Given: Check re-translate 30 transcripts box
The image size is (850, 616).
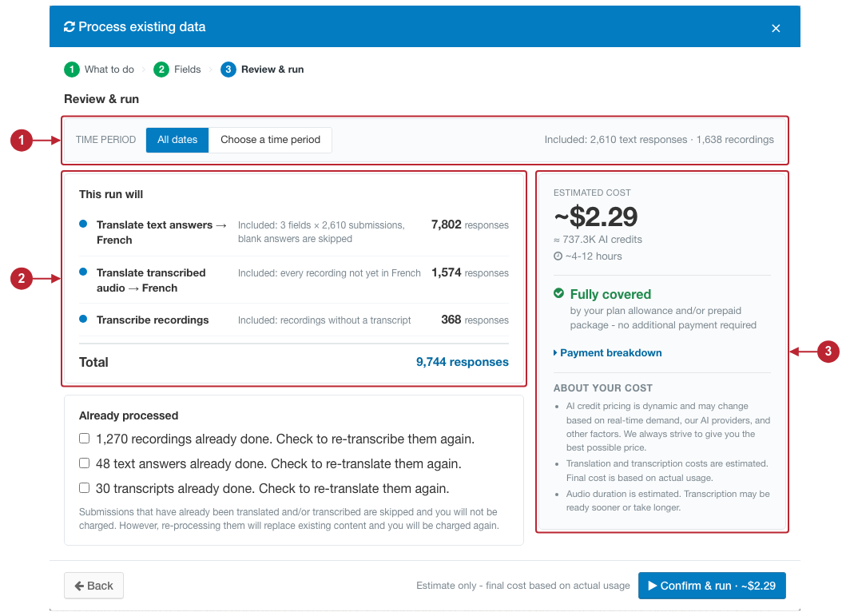Looking at the screenshot, I should point(84,488).
